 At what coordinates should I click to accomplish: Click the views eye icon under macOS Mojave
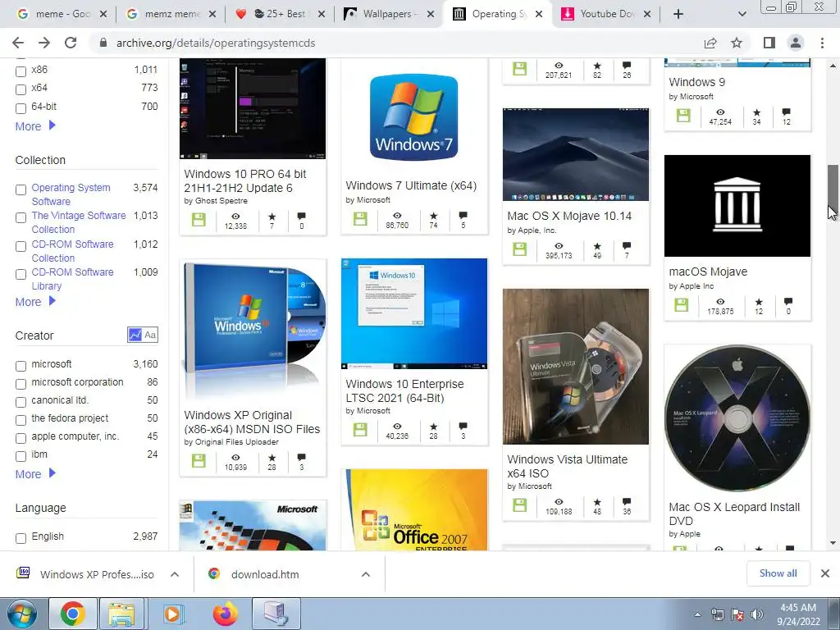pos(720,302)
